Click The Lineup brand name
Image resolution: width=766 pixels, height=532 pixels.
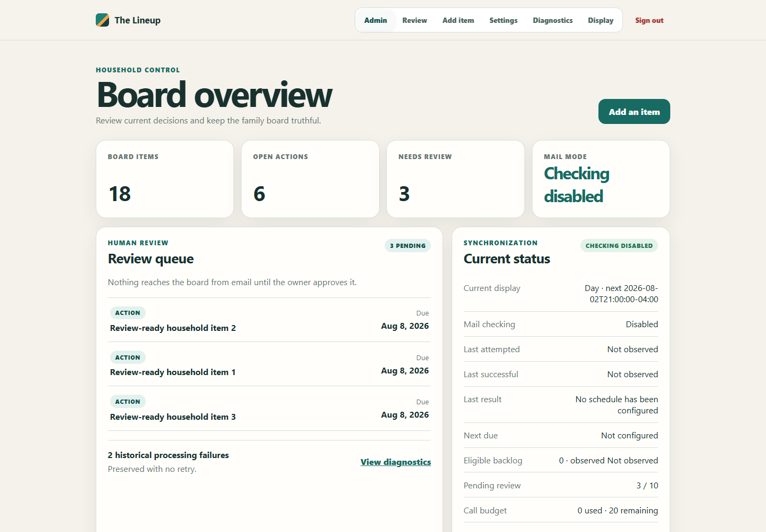pos(137,20)
